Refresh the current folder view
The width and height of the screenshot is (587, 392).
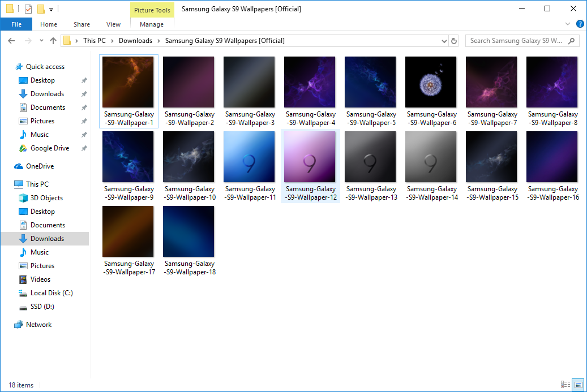[x=454, y=41]
